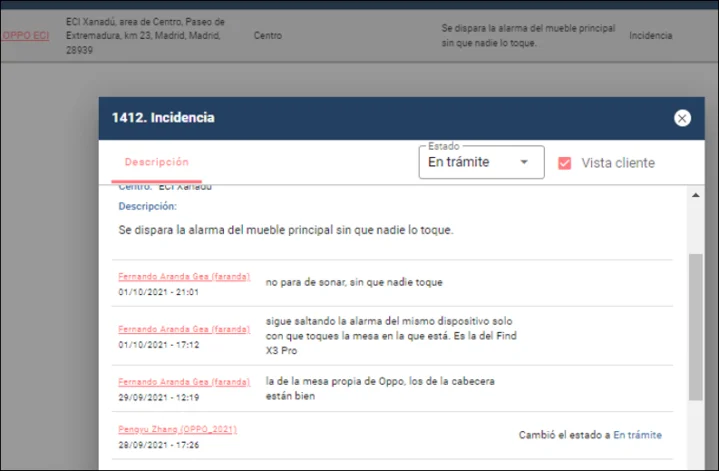This screenshot has width=719, height=471.
Task: Select the comment 'no para de sonar'
Action: [x=353, y=282]
